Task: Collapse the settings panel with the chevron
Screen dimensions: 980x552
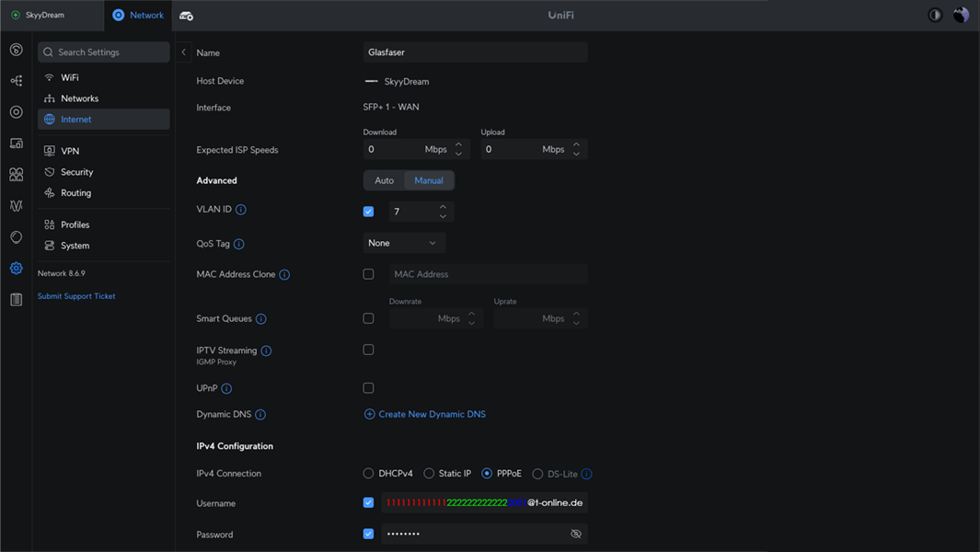Action: coord(184,52)
